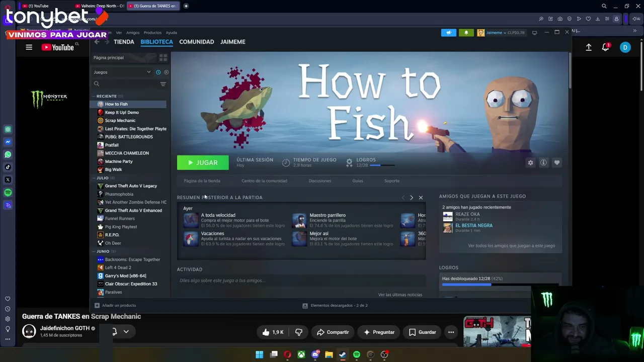Viewport: 644px width, 362px height.
Task: Expand YouTube subscription bell dropdown chevron
Action: coord(126,331)
